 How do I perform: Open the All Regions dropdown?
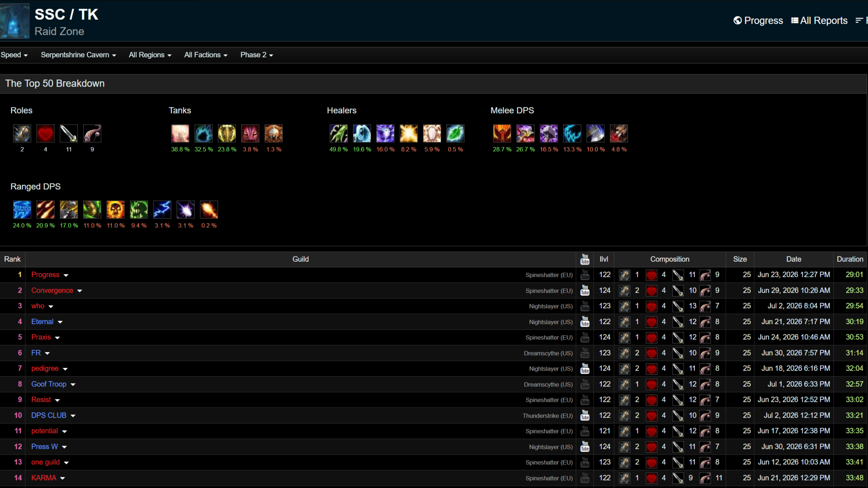coord(150,55)
